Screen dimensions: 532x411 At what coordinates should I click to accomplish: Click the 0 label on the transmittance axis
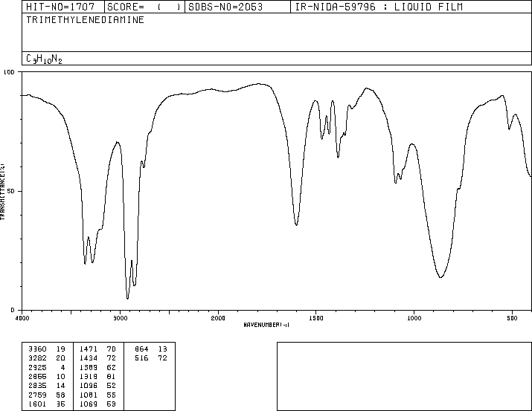(13, 310)
